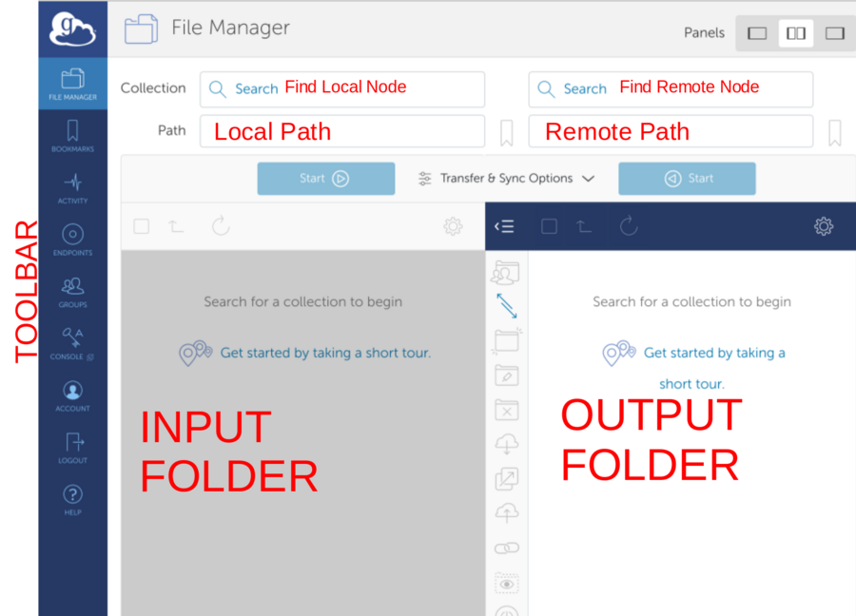The height and width of the screenshot is (616, 856).
Task: Open Activity in the left sidebar
Action: [x=72, y=187]
